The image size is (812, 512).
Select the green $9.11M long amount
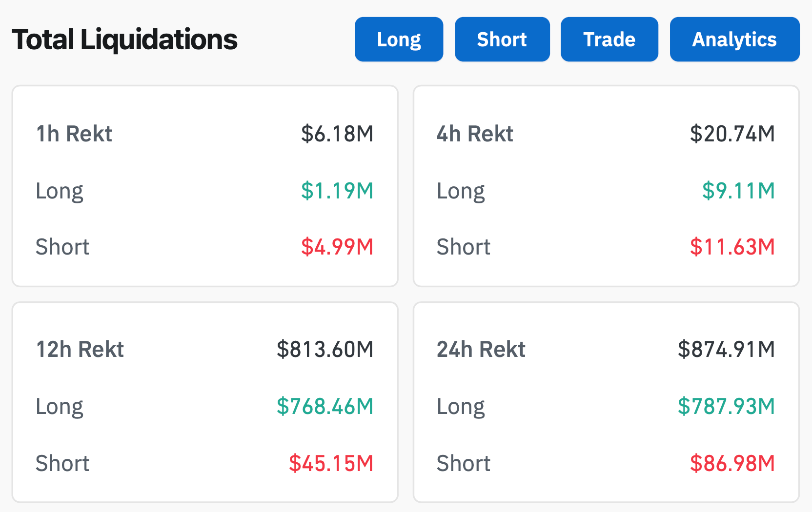(x=738, y=191)
